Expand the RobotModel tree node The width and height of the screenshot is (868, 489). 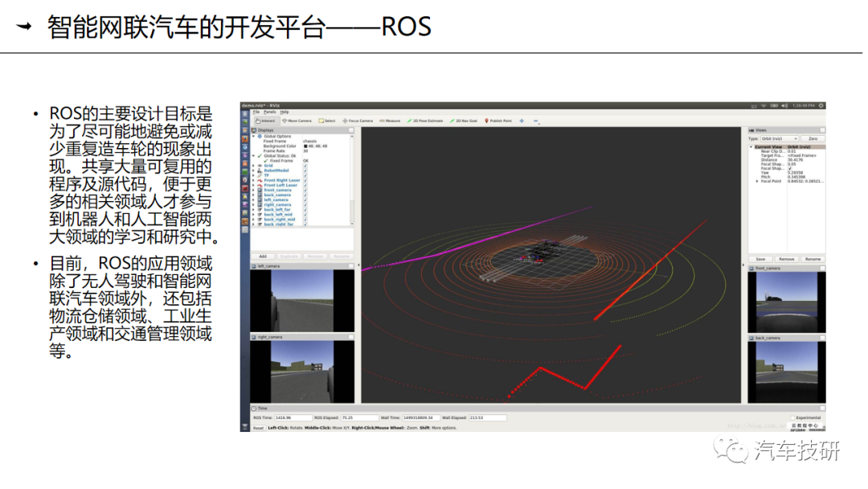coord(253,171)
